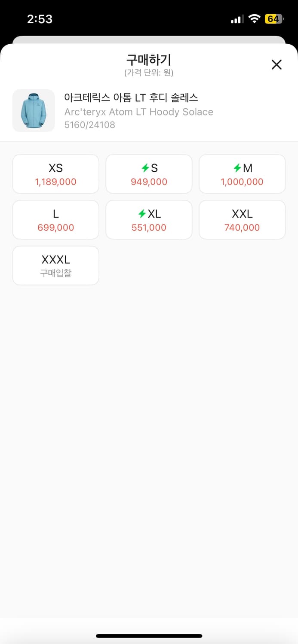Tap the lightning icon beside size S
The image size is (298, 644).
tap(144, 168)
